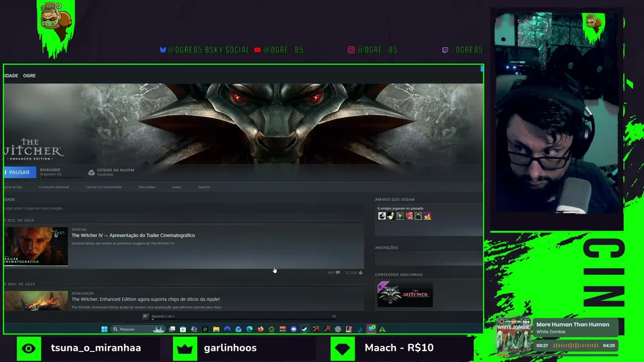Open File Explorer folder icon in taskbar
The width and height of the screenshot is (644, 362).
click(x=216, y=329)
